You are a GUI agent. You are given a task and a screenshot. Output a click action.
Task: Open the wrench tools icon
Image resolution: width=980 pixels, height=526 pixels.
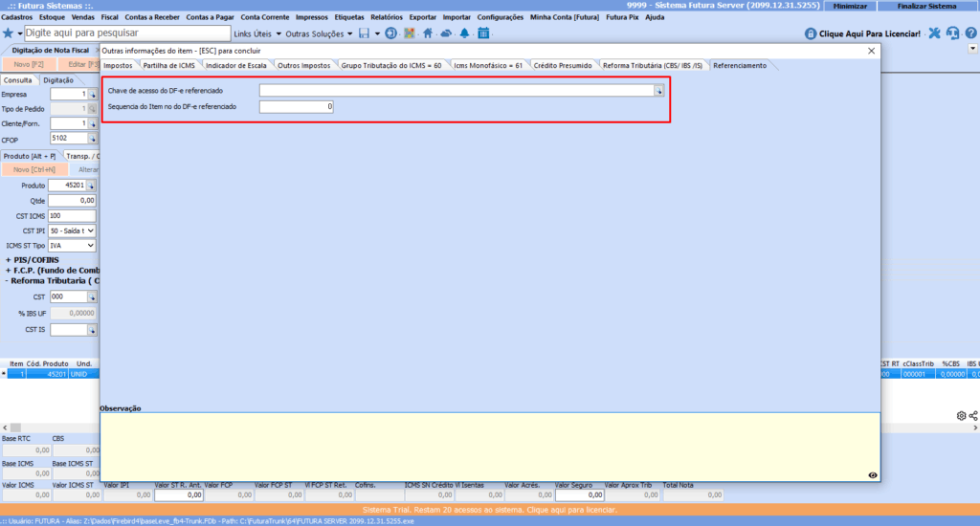pyautogui.click(x=934, y=33)
